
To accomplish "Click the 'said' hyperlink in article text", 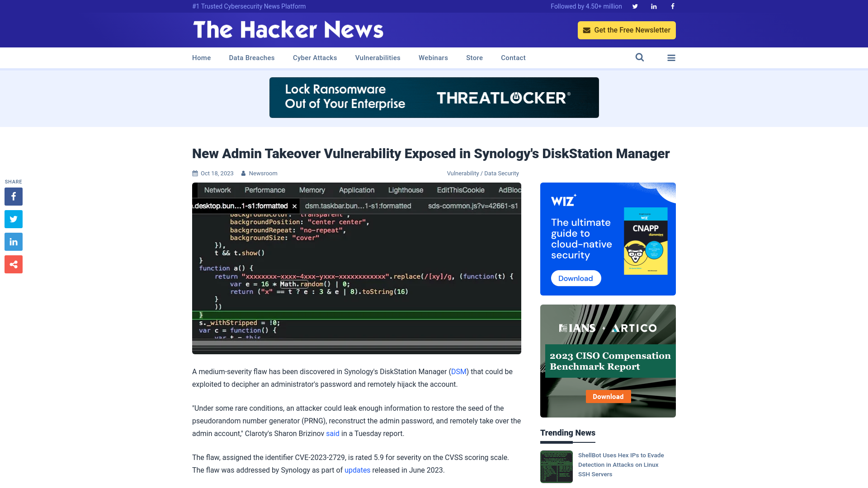I will coord(333,433).
